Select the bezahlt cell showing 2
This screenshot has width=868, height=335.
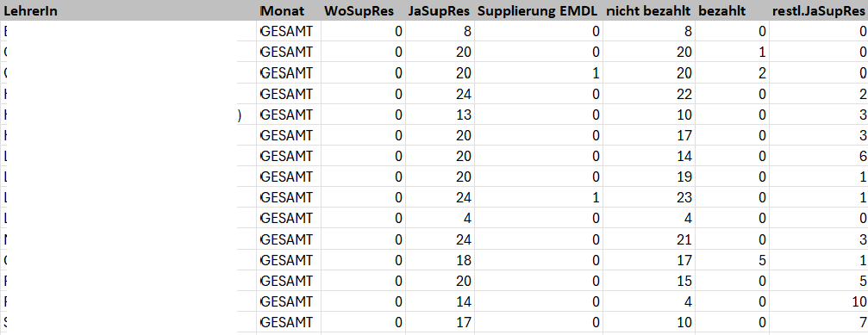(x=732, y=73)
